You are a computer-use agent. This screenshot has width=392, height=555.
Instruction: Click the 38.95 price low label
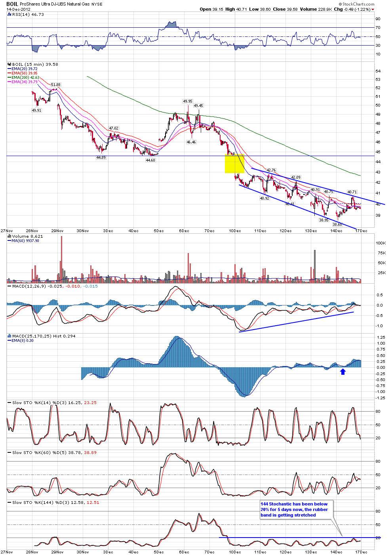pos(324,220)
